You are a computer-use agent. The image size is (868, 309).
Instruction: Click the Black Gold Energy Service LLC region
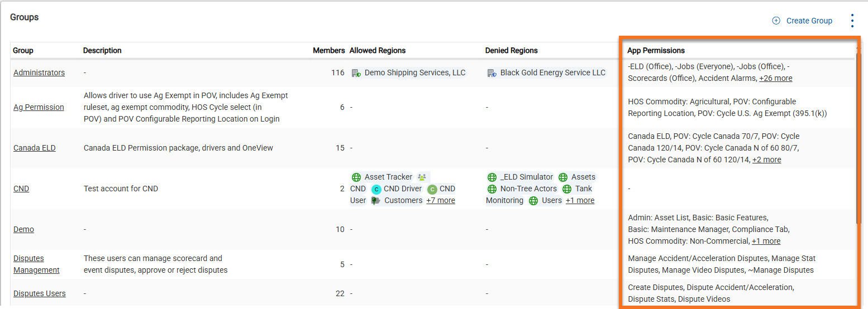point(546,73)
